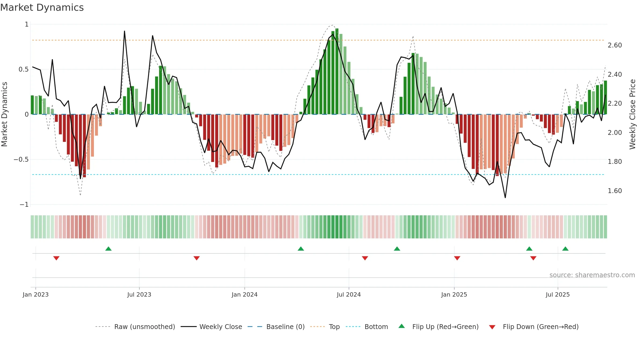Select the green flip-up marker between Jul 2024 and Jan 2025

click(397, 249)
